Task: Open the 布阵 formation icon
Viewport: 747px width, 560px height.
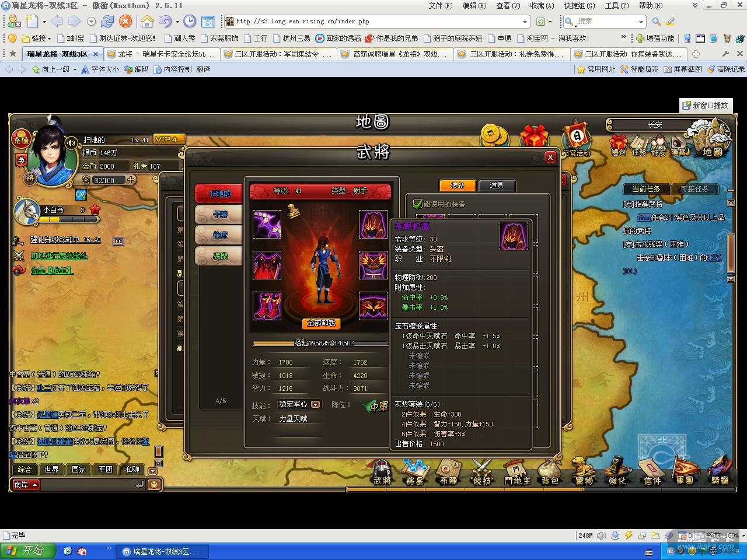Action: (448, 473)
